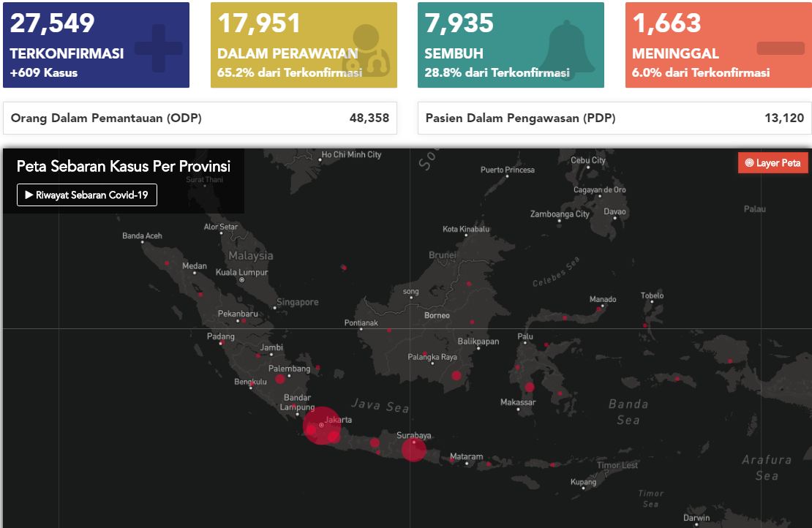Image resolution: width=812 pixels, height=528 pixels.
Task: Click the red bubble north of Makassar
Action: (529, 387)
